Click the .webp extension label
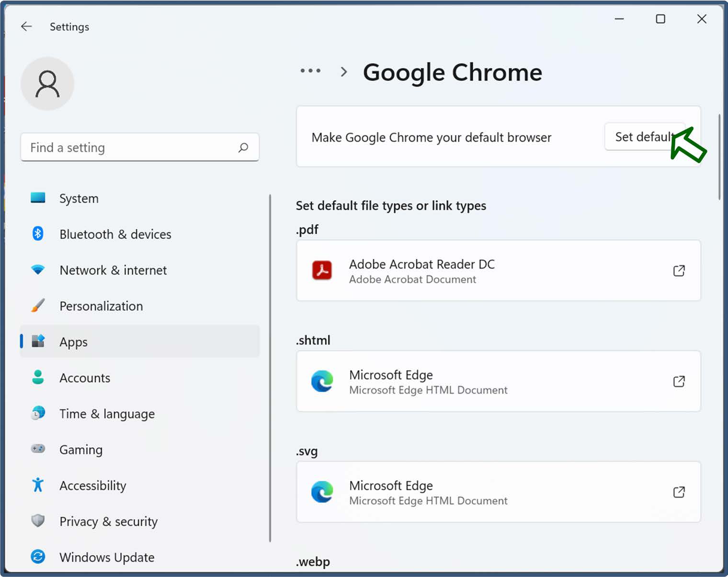 coord(313,561)
